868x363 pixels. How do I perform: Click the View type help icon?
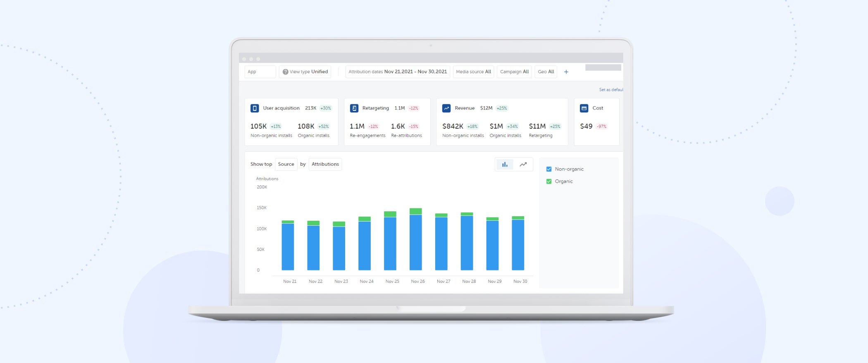pyautogui.click(x=285, y=72)
